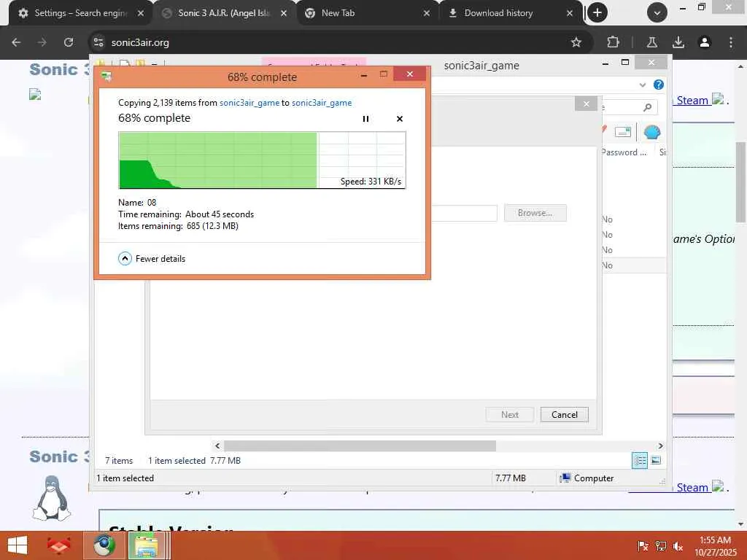
Task: Switch to the Chrome taskbar button
Action: (104, 545)
